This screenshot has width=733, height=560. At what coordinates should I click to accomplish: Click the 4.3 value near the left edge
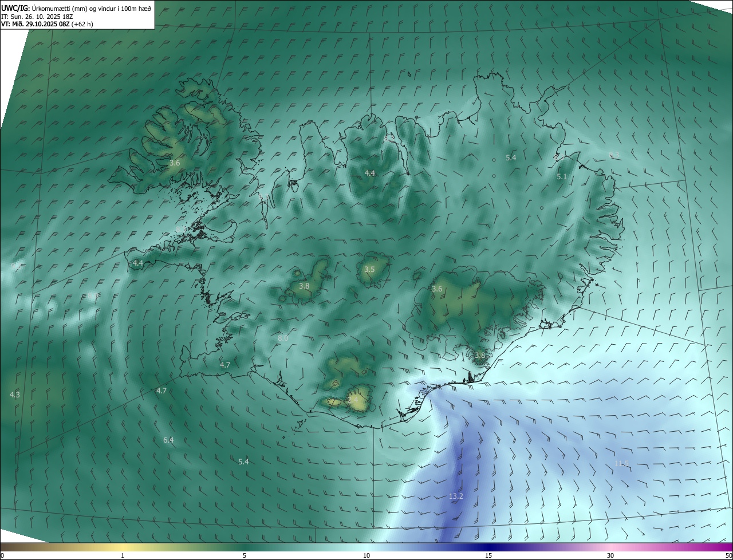(x=15, y=395)
